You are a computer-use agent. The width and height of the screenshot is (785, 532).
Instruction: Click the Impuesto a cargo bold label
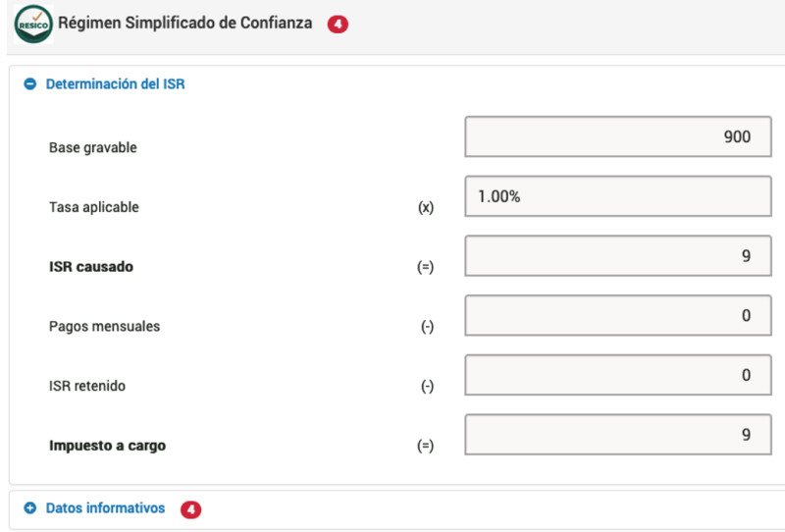(x=107, y=446)
